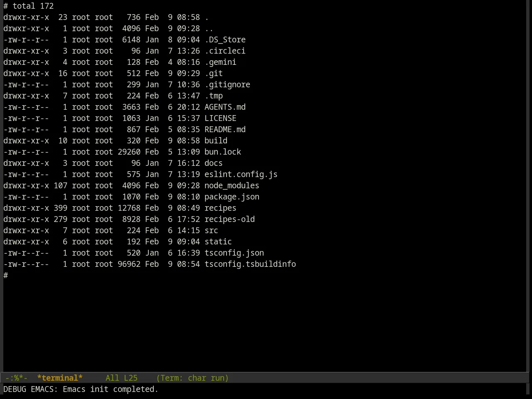Click the shell prompt on the last line
Viewport: 532px width, 399px height.
pos(6,275)
